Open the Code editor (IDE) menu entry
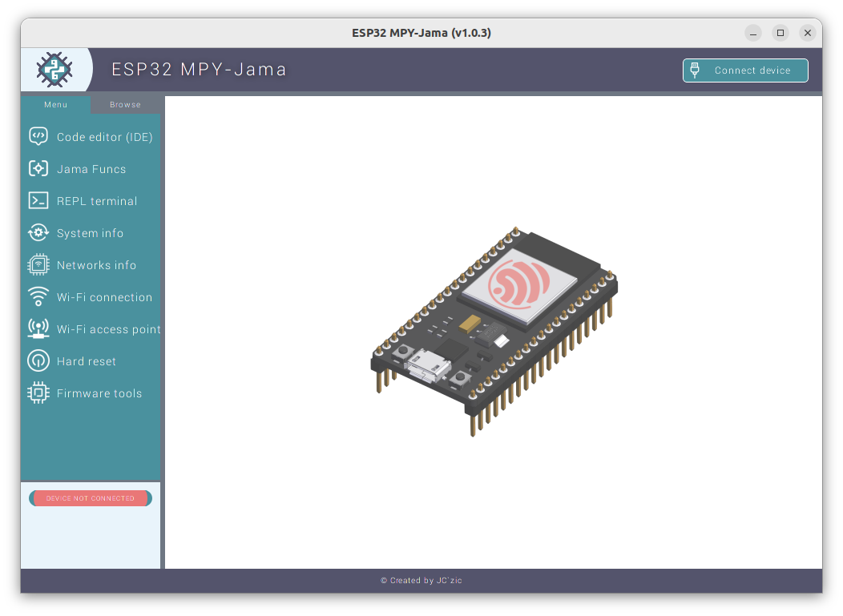The height and width of the screenshot is (616, 843). tap(91, 137)
